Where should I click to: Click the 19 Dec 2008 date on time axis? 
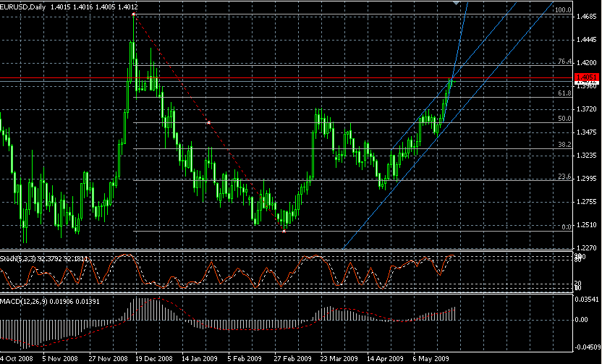[155, 358]
